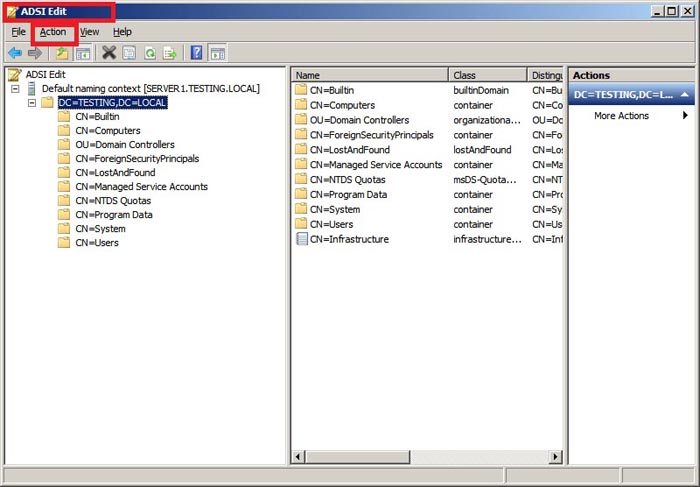
Task: Select CN=NTDS Quotas in the tree
Action: pos(113,200)
